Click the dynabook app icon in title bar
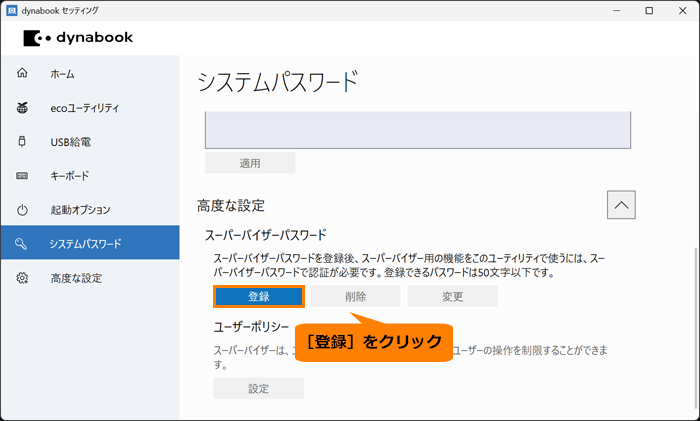700x421 pixels. (x=12, y=10)
